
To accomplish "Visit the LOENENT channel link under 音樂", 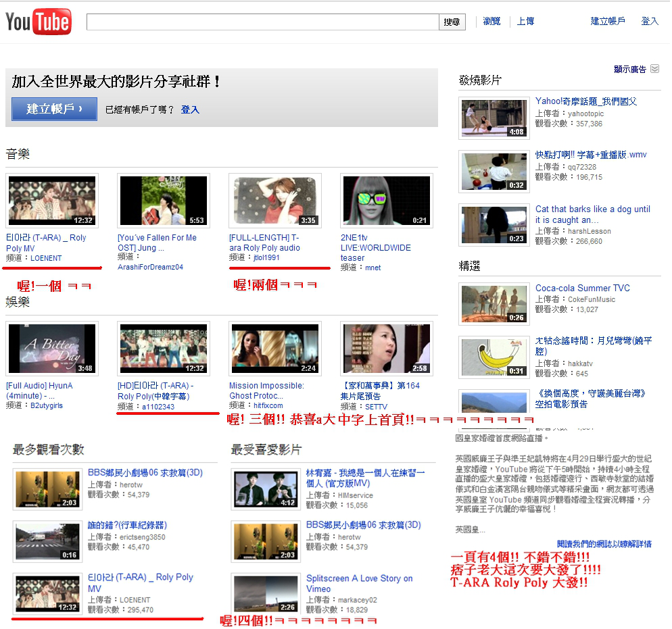I will point(46,258).
